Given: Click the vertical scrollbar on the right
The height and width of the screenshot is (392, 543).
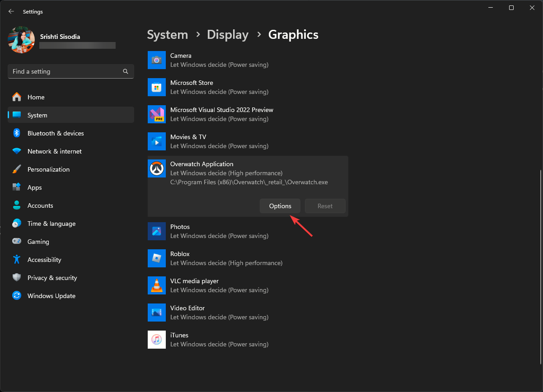Looking at the screenshot, I should pyautogui.click(x=541, y=266).
